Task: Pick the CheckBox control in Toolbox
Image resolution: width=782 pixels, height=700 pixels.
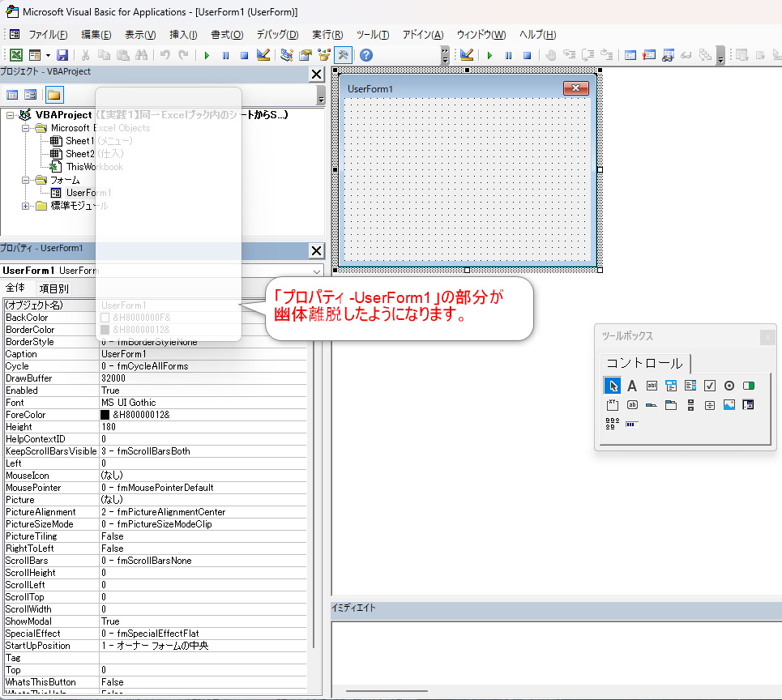Action: [x=710, y=386]
